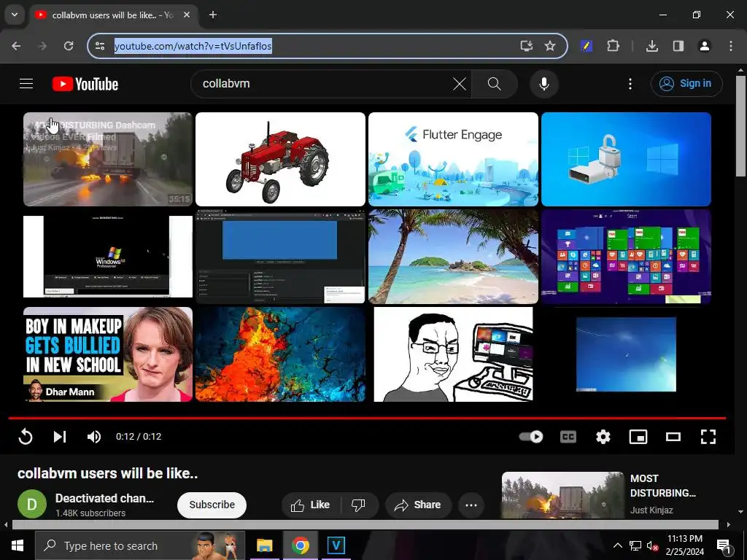Open the Flutter Engage suggested video
Viewport: 747px width, 560px height.
click(x=453, y=159)
